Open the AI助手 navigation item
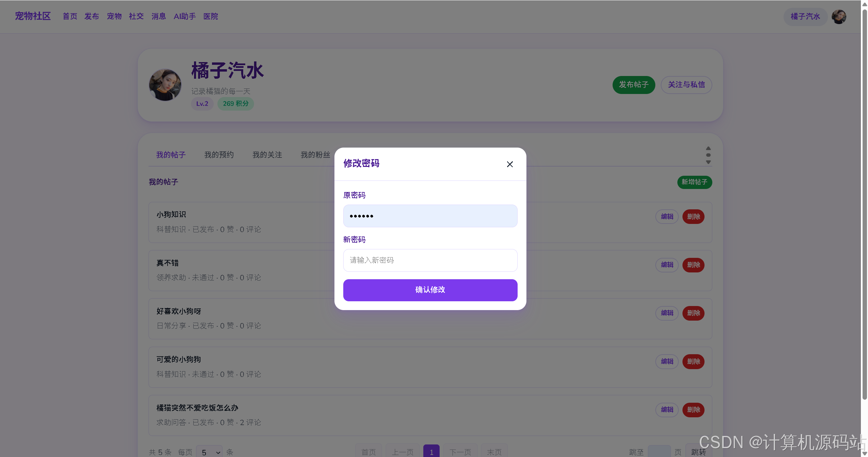868x457 pixels. point(185,16)
